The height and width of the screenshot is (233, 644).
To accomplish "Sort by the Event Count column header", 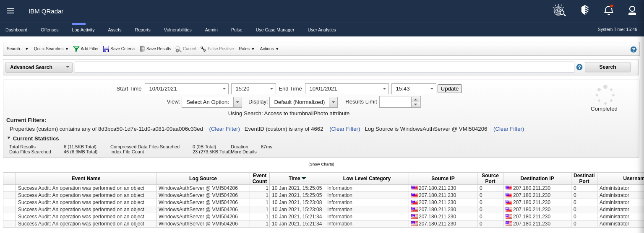I will pos(260,179).
